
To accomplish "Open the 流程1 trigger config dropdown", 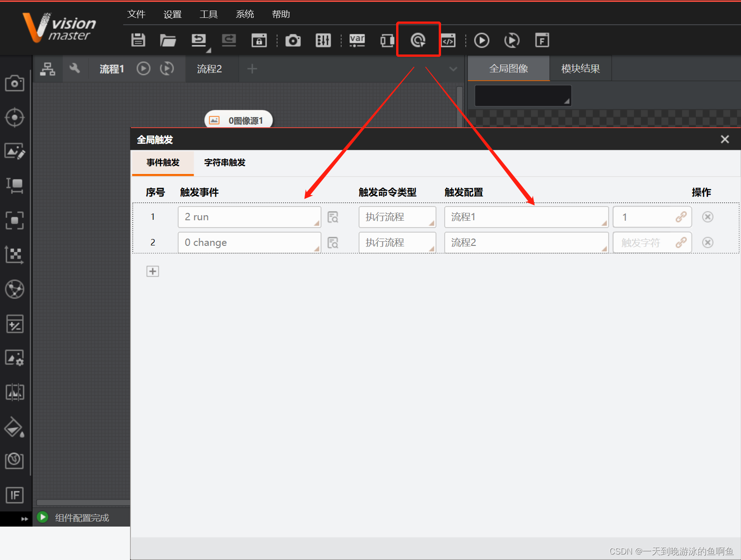I will tap(526, 217).
